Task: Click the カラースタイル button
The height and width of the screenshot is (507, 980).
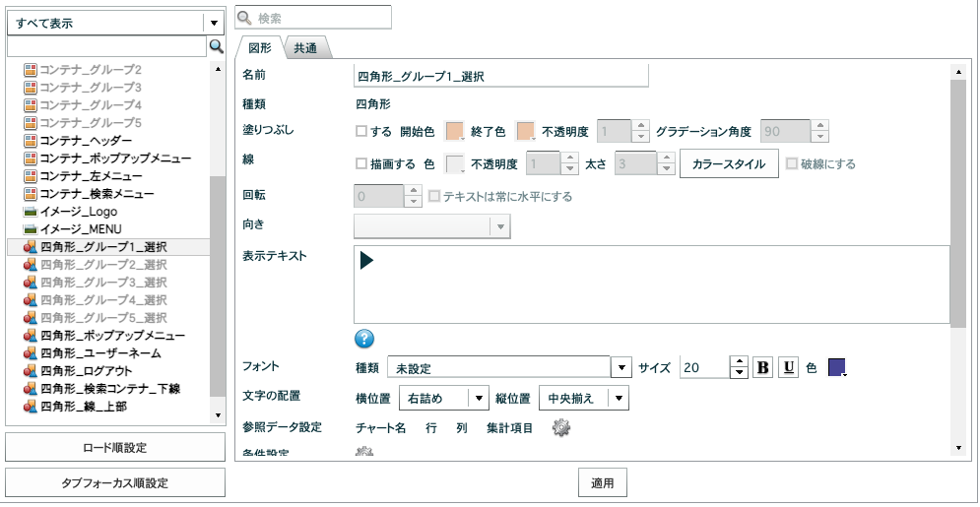Action: click(729, 163)
